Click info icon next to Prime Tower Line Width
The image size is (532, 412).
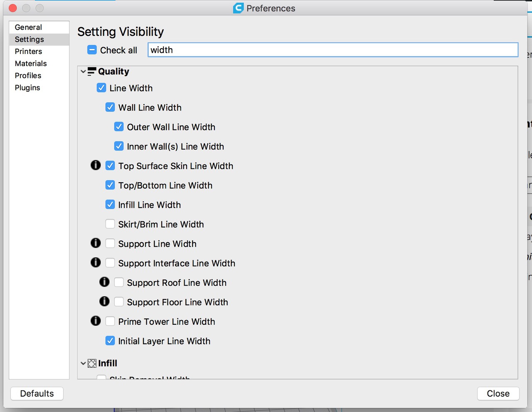click(96, 321)
